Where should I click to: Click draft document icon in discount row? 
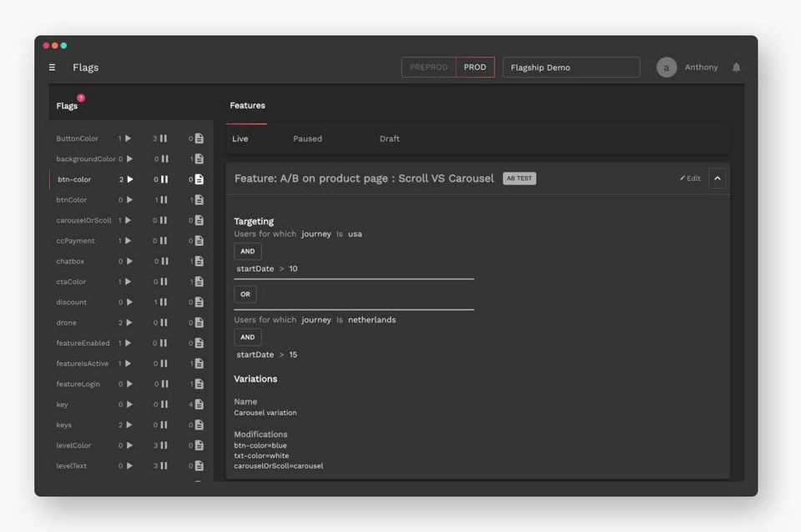coord(199,302)
